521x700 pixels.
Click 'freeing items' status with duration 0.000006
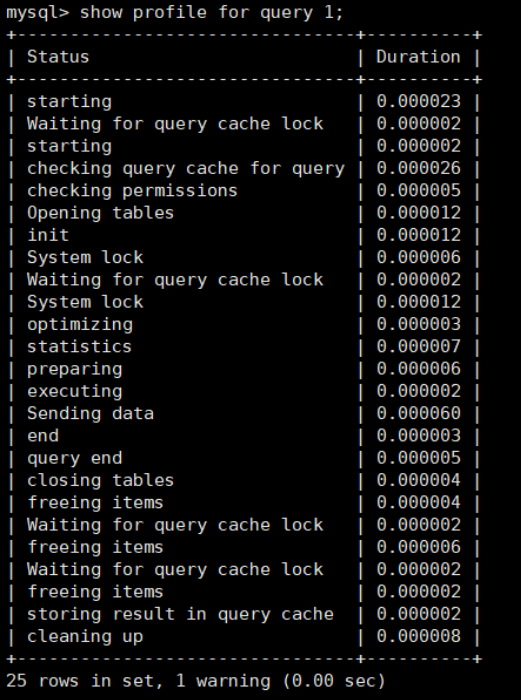[96, 548]
